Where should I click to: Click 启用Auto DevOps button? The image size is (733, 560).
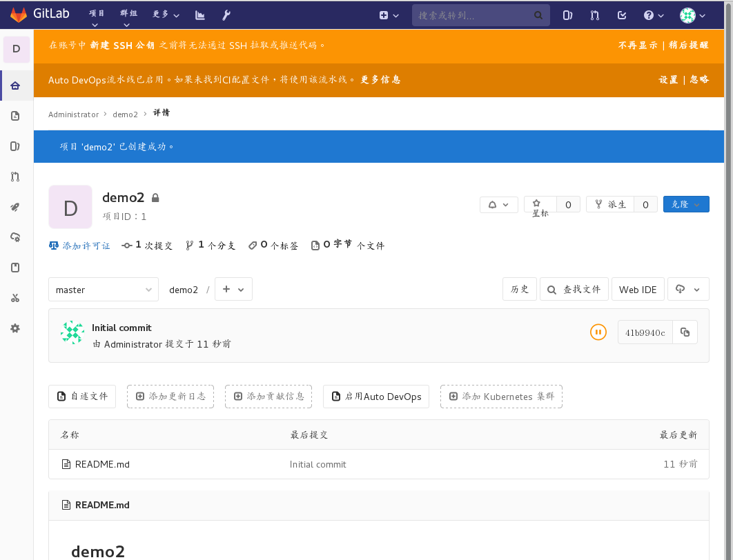click(376, 397)
